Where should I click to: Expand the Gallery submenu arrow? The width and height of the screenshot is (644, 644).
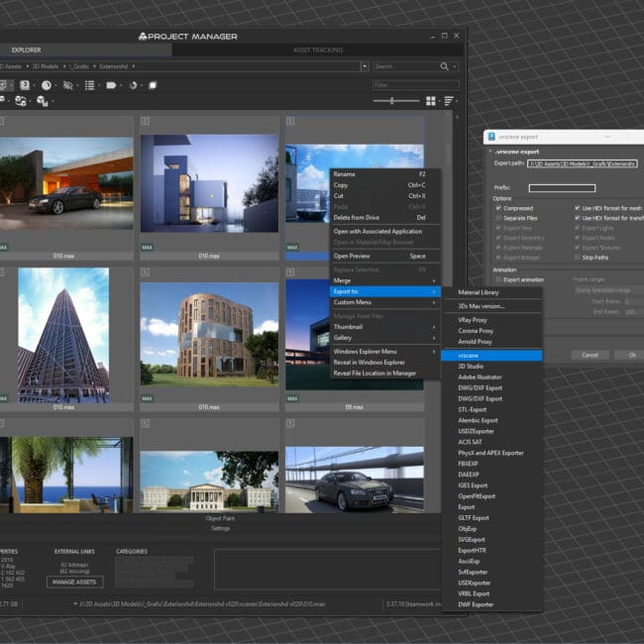pyautogui.click(x=434, y=338)
